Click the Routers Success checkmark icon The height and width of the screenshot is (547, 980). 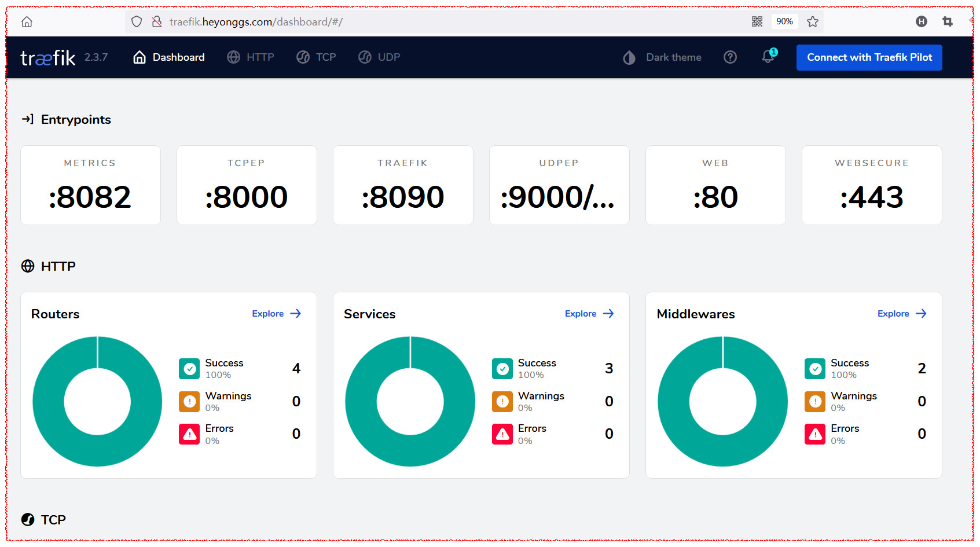pyautogui.click(x=189, y=369)
